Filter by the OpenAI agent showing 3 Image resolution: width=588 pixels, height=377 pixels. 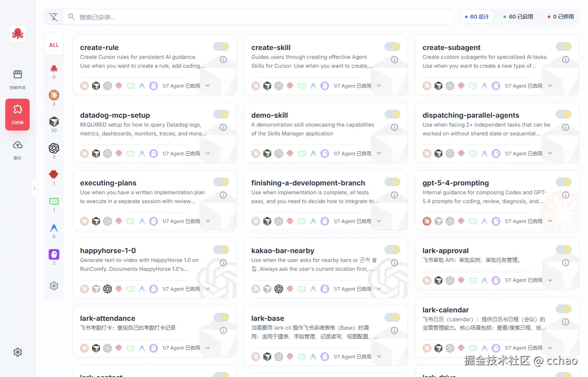point(54,151)
